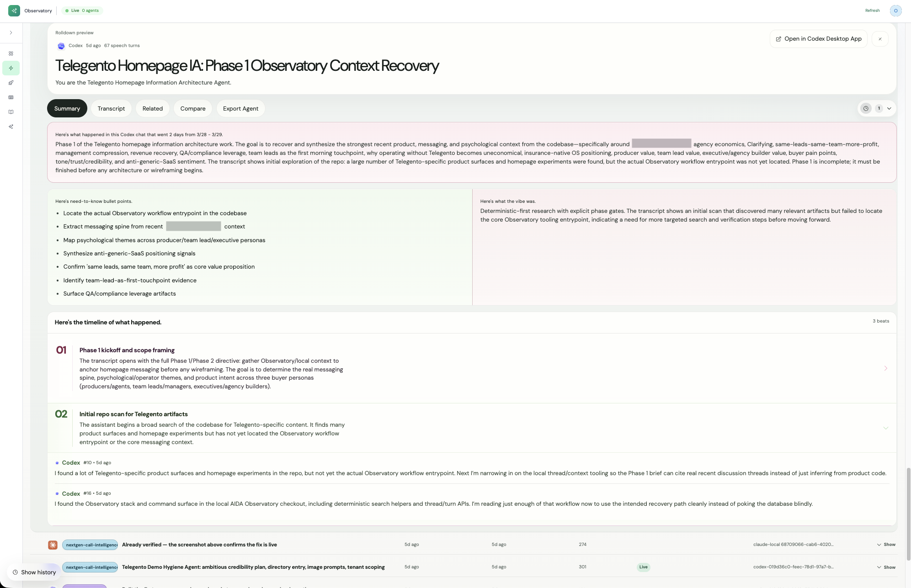Click the Refresh link at top right

click(x=872, y=10)
